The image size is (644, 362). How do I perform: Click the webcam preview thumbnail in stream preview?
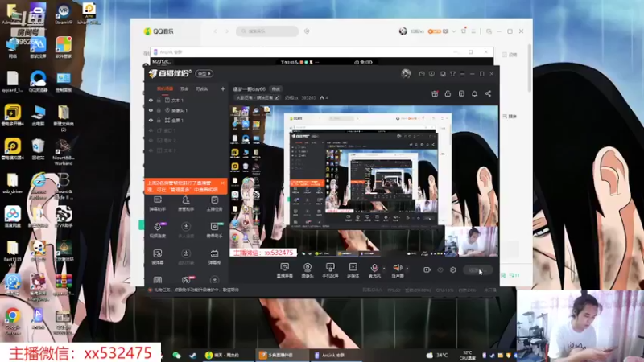coord(472,241)
